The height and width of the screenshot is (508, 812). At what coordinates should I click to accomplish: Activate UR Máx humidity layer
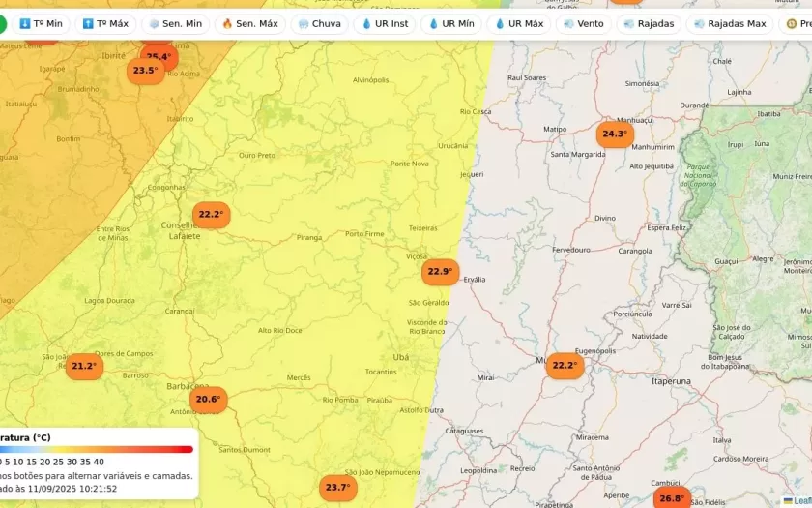tap(518, 24)
